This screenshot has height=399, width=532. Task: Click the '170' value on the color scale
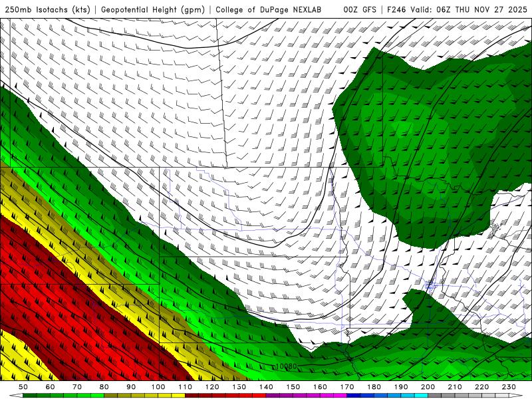(x=346, y=387)
